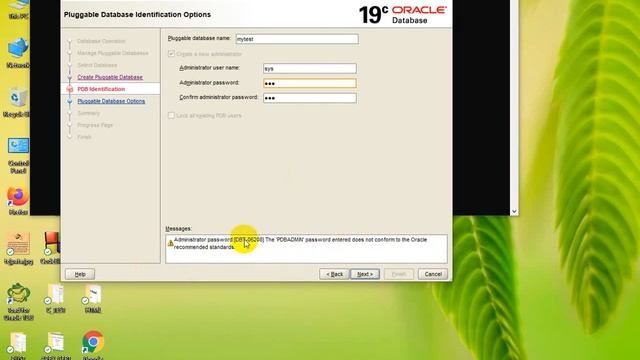Click the Manage Pluggable Databases step
Viewport: 640px width, 360px height.
[x=113, y=53]
